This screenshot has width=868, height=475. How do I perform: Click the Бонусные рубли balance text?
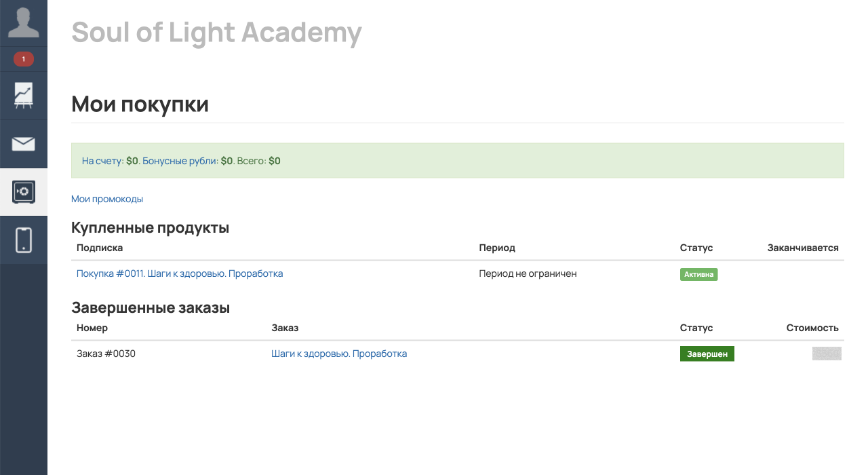tap(180, 161)
